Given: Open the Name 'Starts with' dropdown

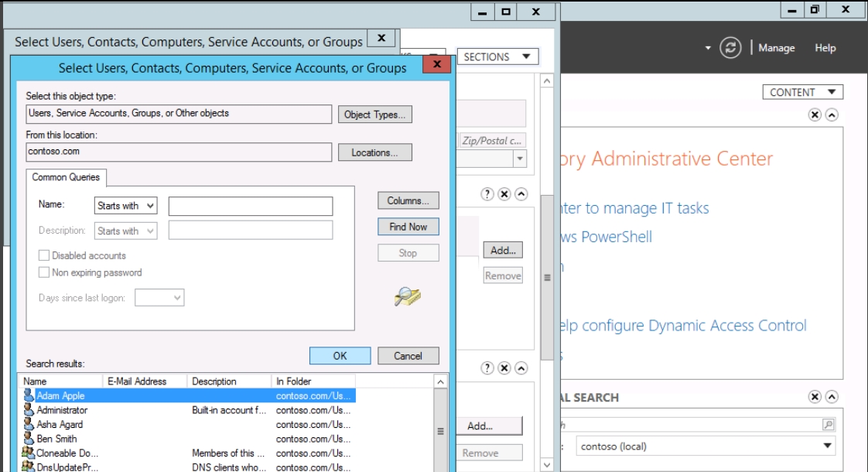Looking at the screenshot, I should click(x=125, y=206).
